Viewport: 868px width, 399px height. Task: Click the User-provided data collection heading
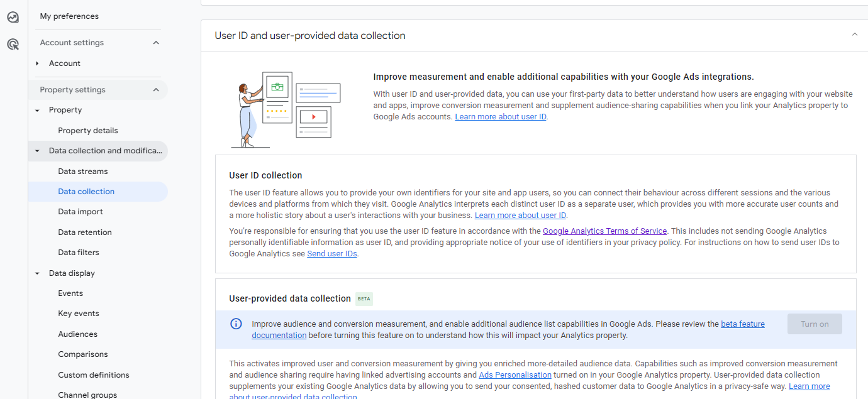pos(290,298)
